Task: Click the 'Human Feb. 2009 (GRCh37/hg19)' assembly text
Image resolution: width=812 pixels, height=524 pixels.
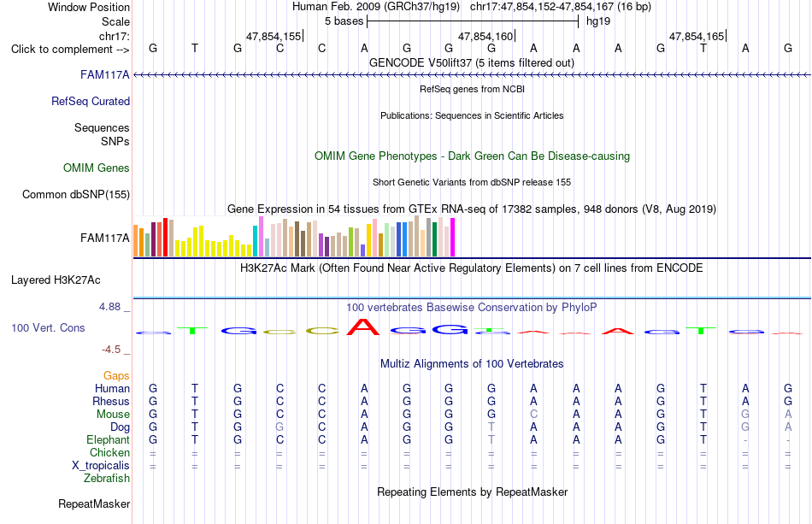Action: click(x=376, y=7)
